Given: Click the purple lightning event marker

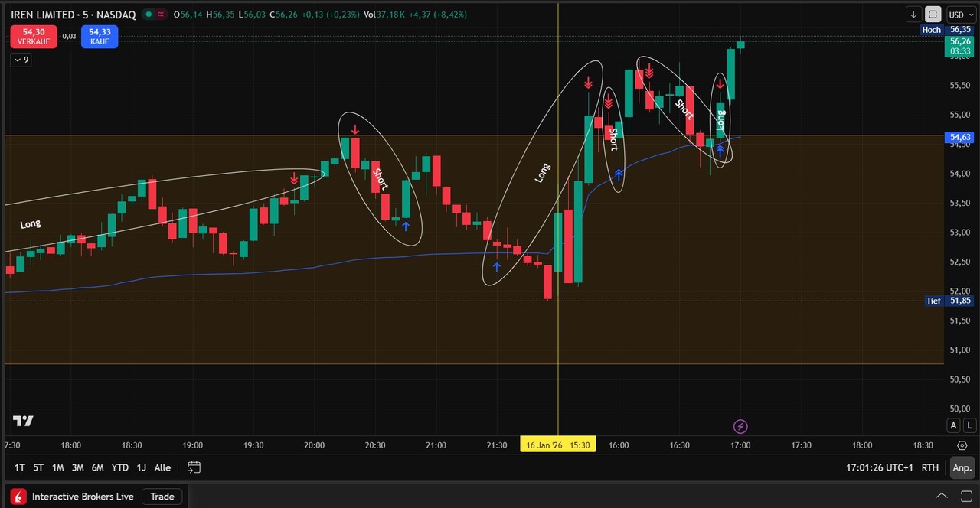Looking at the screenshot, I should point(740,426).
